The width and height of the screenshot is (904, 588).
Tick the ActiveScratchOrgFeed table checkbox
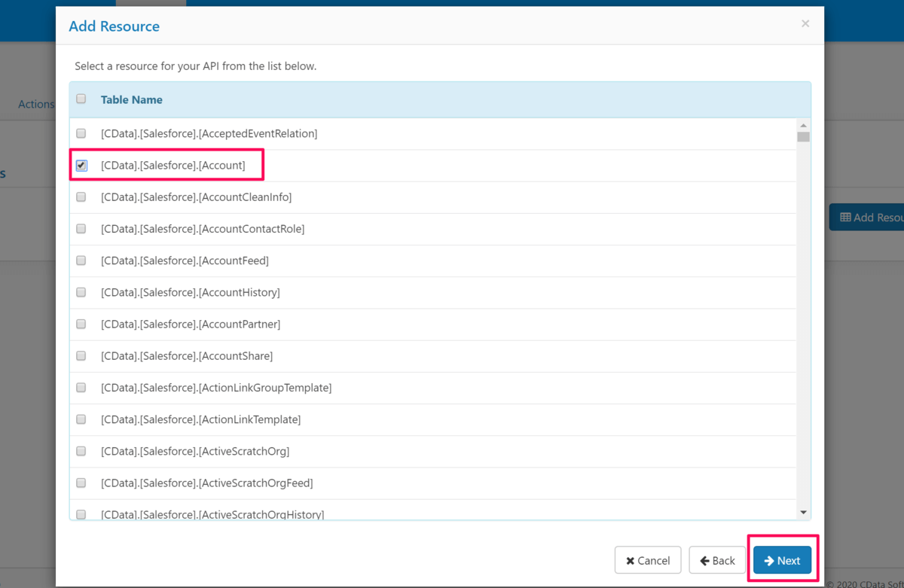(x=81, y=483)
